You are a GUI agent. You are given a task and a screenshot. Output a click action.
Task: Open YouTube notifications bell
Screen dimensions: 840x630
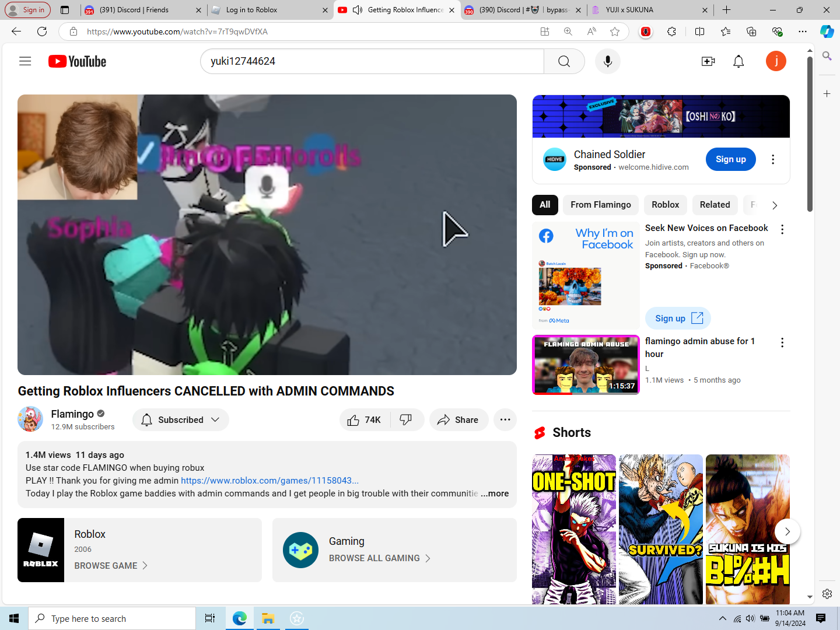738,61
